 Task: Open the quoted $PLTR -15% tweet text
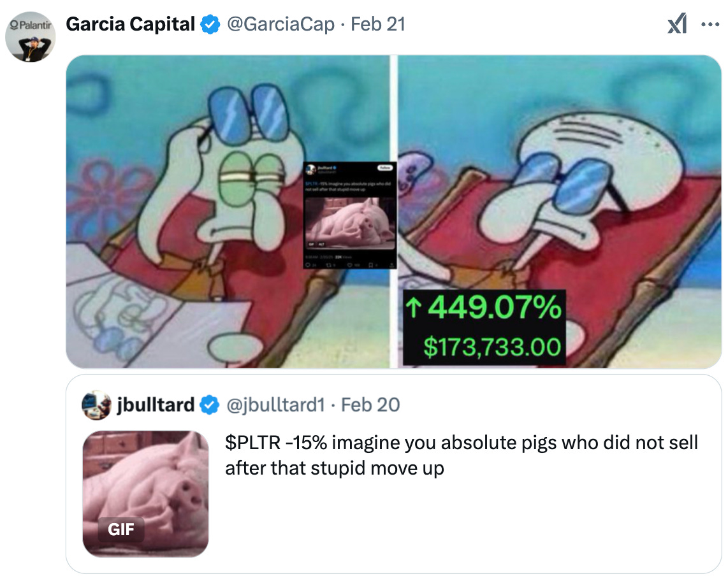point(462,455)
